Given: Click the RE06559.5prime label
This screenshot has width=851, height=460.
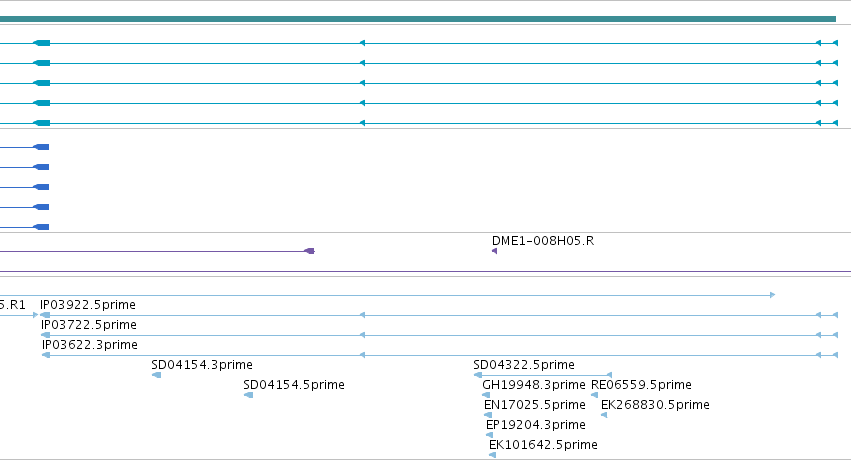Looking at the screenshot, I should 641,385.
